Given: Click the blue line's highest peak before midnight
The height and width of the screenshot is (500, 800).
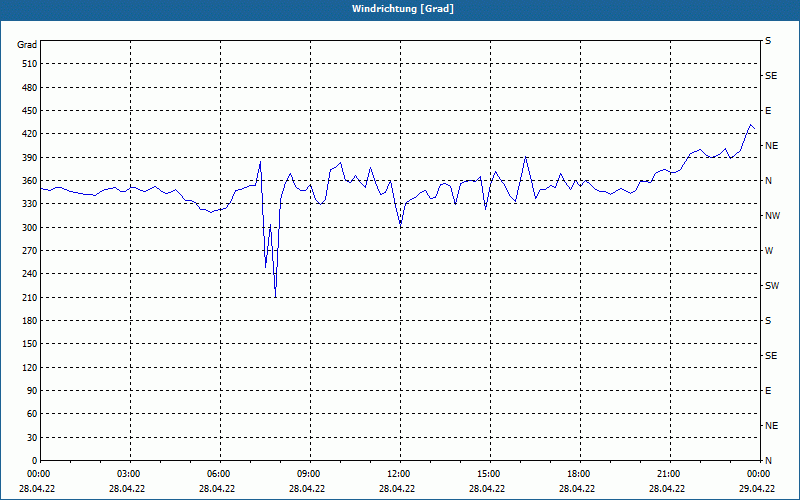Looking at the screenshot, I should click(751, 124).
